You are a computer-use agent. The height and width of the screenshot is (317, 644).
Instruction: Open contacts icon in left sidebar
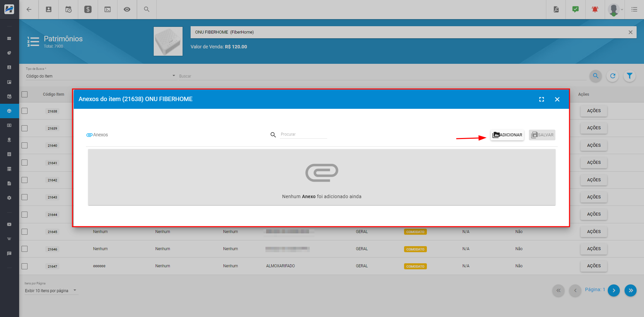point(9,67)
